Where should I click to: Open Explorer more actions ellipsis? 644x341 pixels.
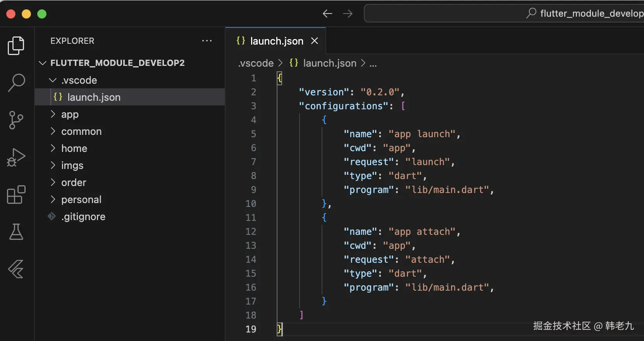[207, 41]
